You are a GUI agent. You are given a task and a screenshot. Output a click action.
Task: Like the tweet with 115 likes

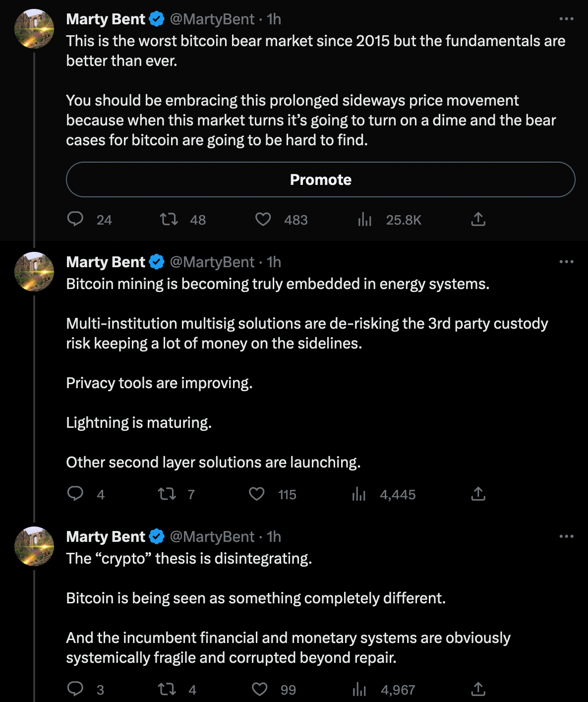click(x=256, y=494)
